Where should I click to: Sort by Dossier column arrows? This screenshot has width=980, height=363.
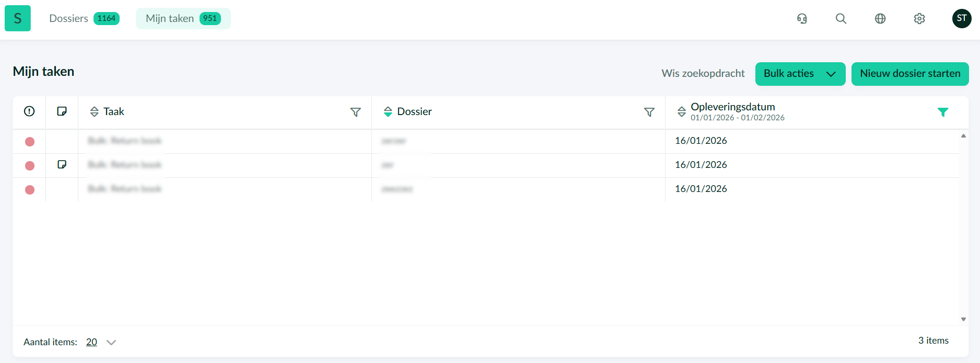388,111
